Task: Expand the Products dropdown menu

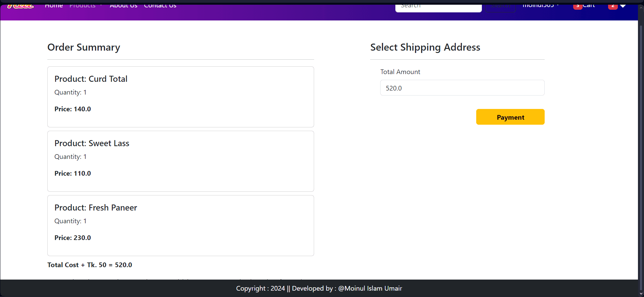Action: (86, 6)
